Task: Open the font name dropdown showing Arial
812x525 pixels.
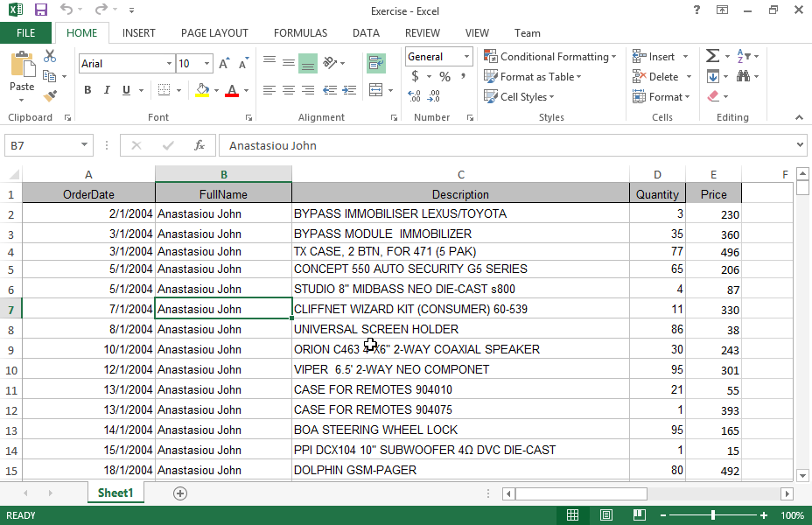Action: tap(169, 64)
